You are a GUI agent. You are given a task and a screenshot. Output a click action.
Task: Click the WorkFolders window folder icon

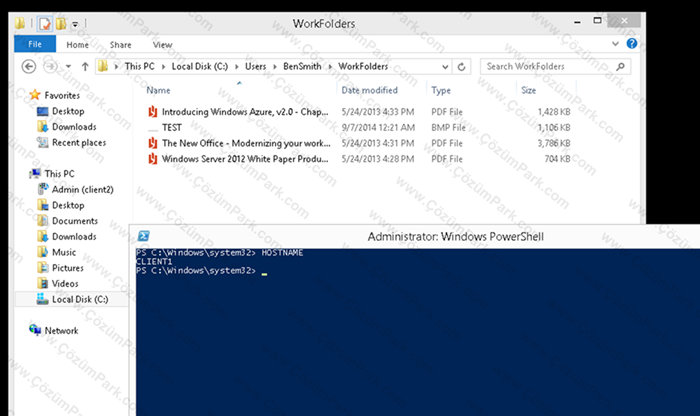(20, 23)
